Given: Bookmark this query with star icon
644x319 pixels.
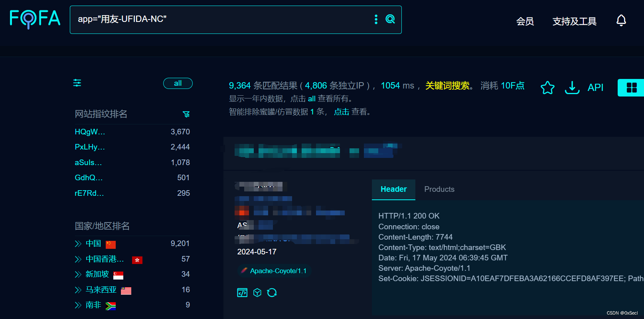Looking at the screenshot, I should point(547,87).
